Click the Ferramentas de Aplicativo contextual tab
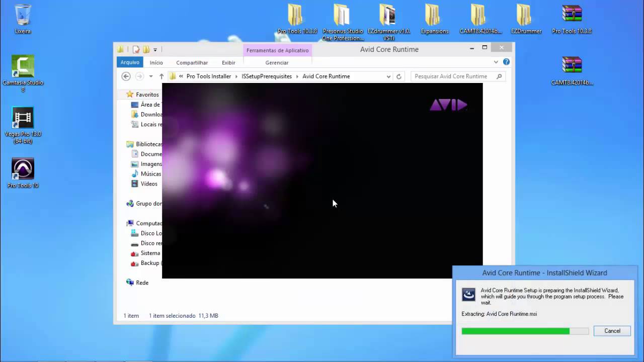 coord(278,50)
